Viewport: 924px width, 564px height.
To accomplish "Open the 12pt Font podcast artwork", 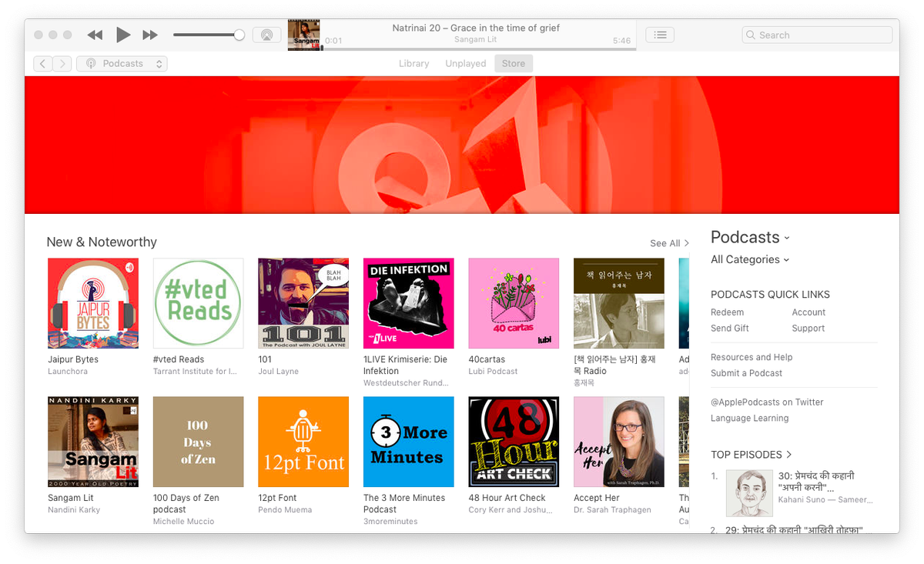I will click(303, 442).
